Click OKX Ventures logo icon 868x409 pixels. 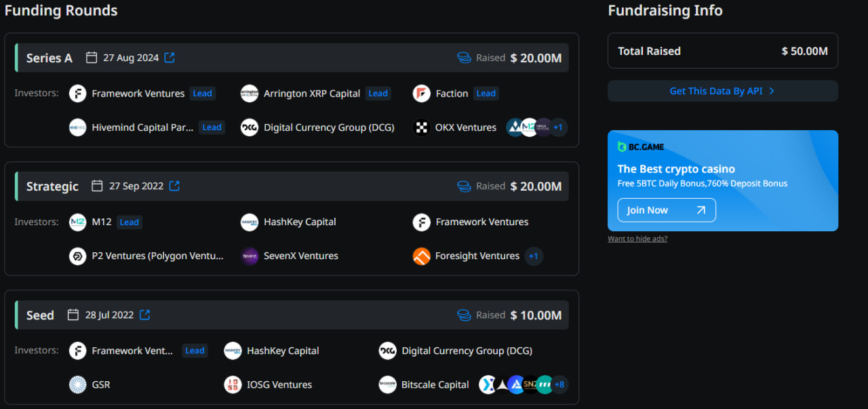coord(422,128)
